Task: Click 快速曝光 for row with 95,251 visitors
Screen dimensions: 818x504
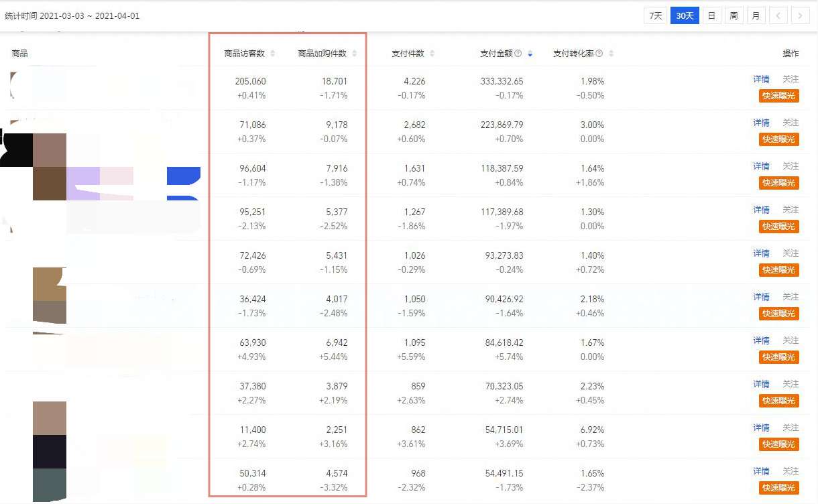Action: (779, 227)
